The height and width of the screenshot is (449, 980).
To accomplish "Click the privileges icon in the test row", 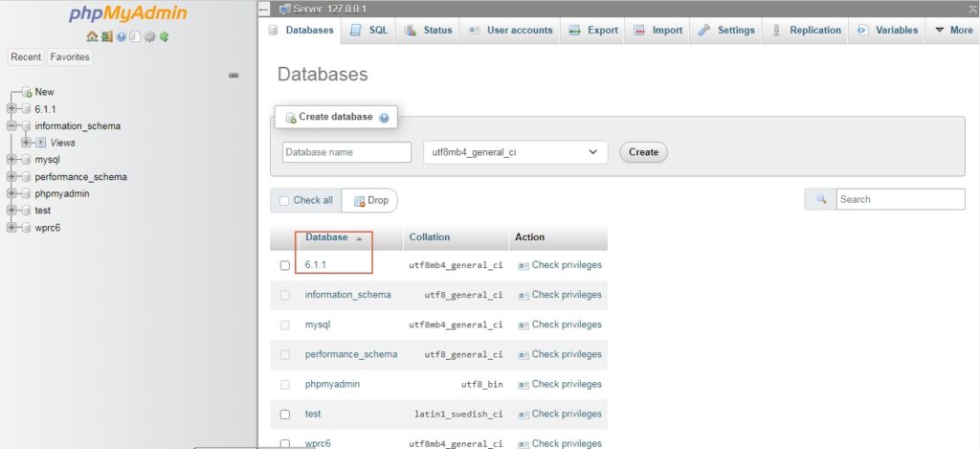I will tap(523, 415).
